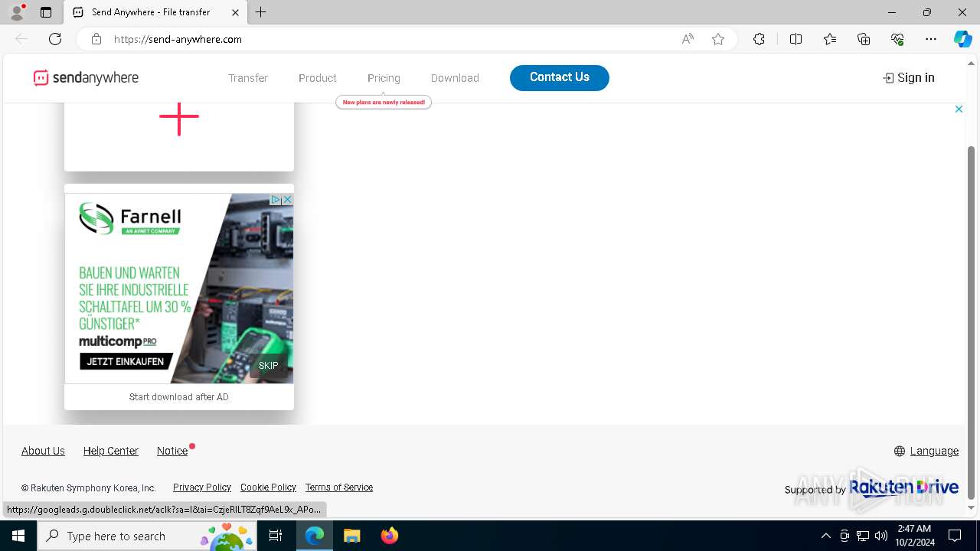Close the right-side ad panel X

click(x=959, y=109)
